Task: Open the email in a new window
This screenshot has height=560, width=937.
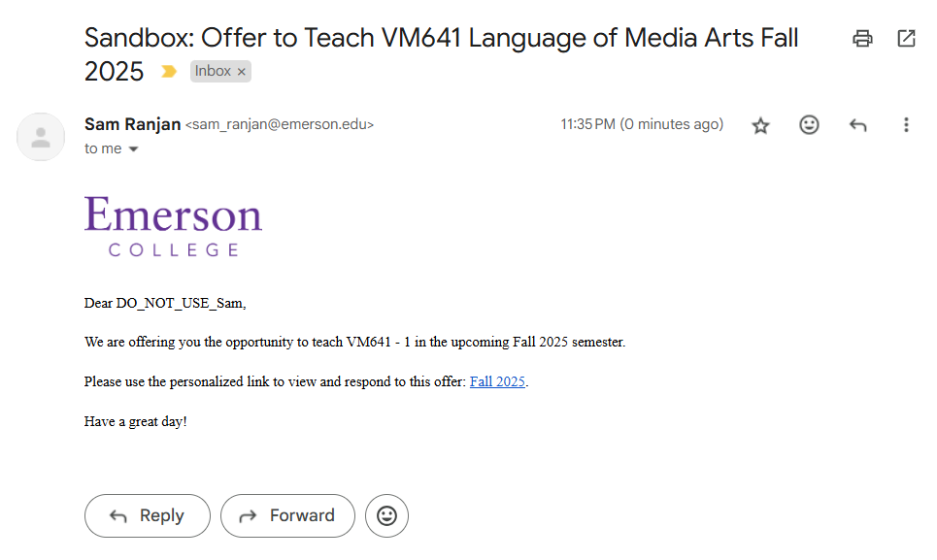Action: (x=906, y=39)
